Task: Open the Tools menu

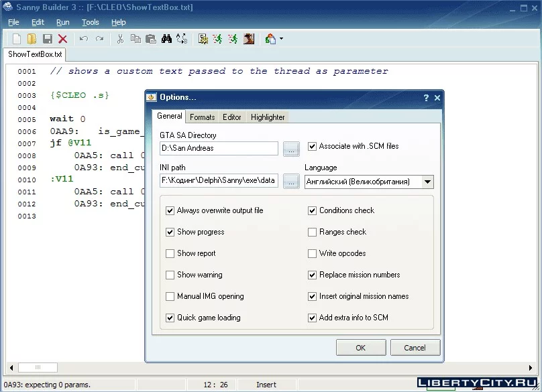Action: point(91,23)
